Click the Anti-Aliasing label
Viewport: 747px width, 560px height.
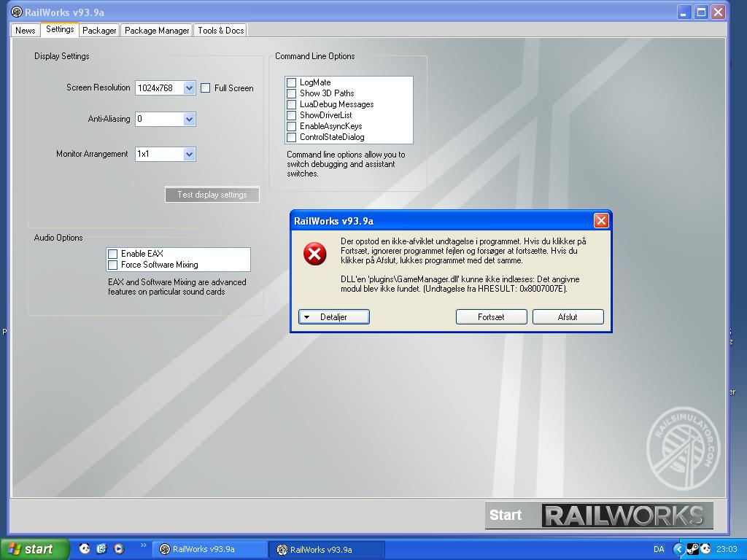tap(109, 119)
